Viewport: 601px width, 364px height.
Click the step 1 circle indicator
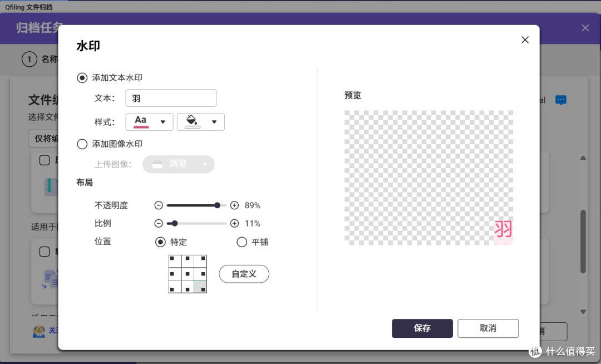coord(29,60)
